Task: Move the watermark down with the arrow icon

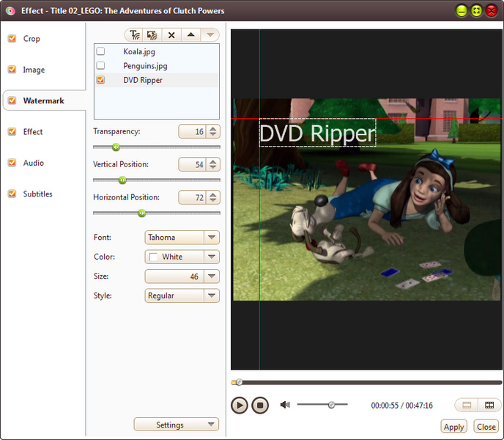Action: pyautogui.click(x=210, y=34)
